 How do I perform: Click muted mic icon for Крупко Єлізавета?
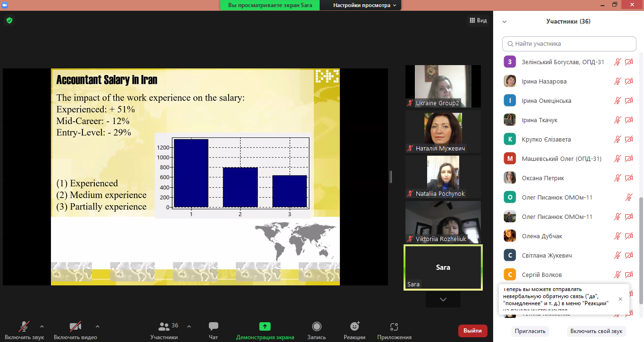coord(617,139)
